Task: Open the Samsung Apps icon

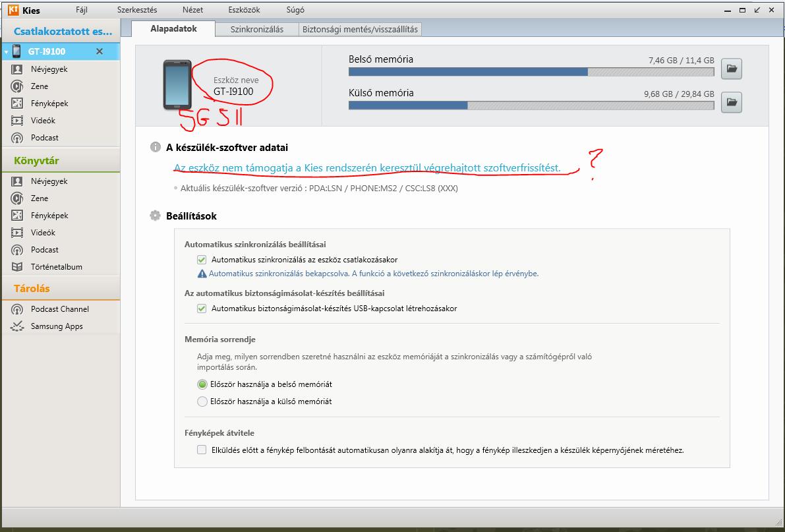Action: pyautogui.click(x=17, y=326)
